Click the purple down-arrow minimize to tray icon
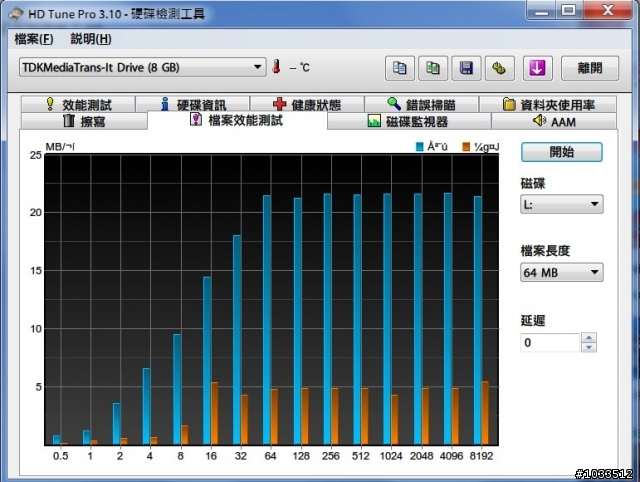 click(538, 68)
